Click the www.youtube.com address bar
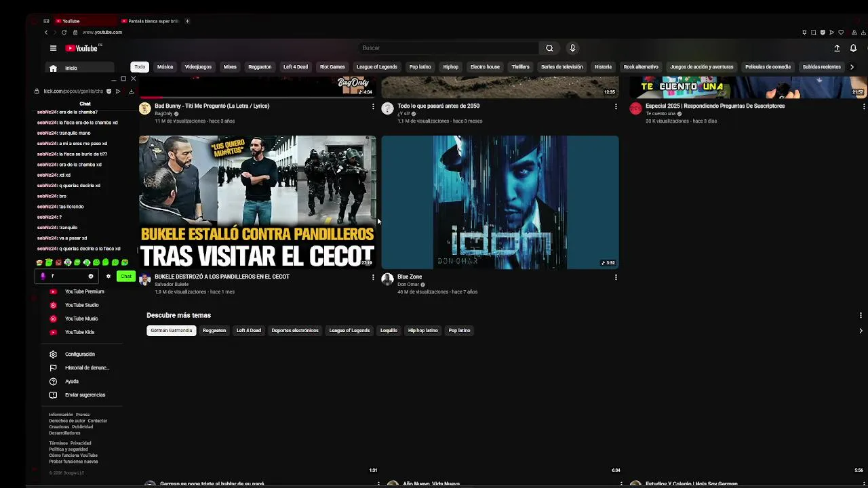The image size is (868, 488). tap(102, 32)
